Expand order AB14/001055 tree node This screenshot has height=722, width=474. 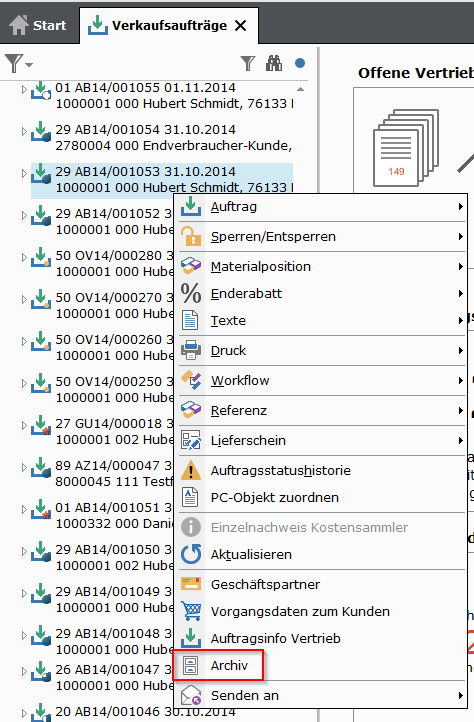tap(24, 90)
